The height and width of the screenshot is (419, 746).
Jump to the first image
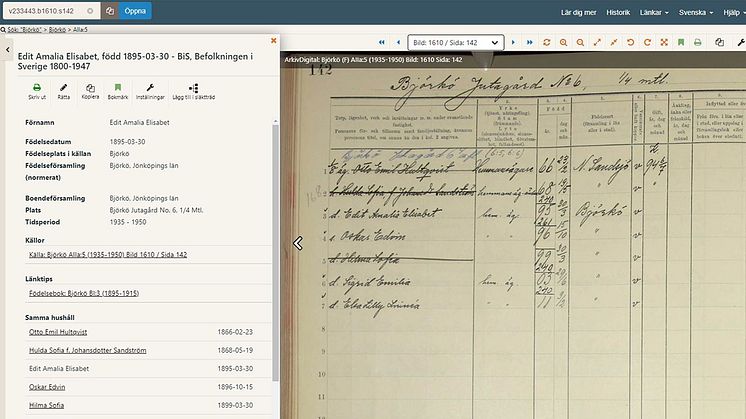[x=382, y=42]
